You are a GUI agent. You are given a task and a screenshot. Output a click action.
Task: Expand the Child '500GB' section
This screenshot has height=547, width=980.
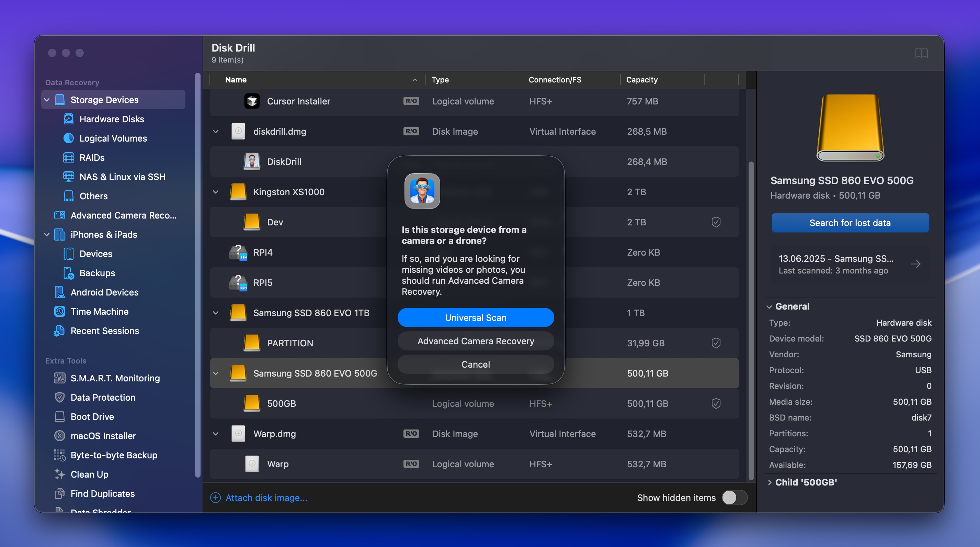click(770, 482)
